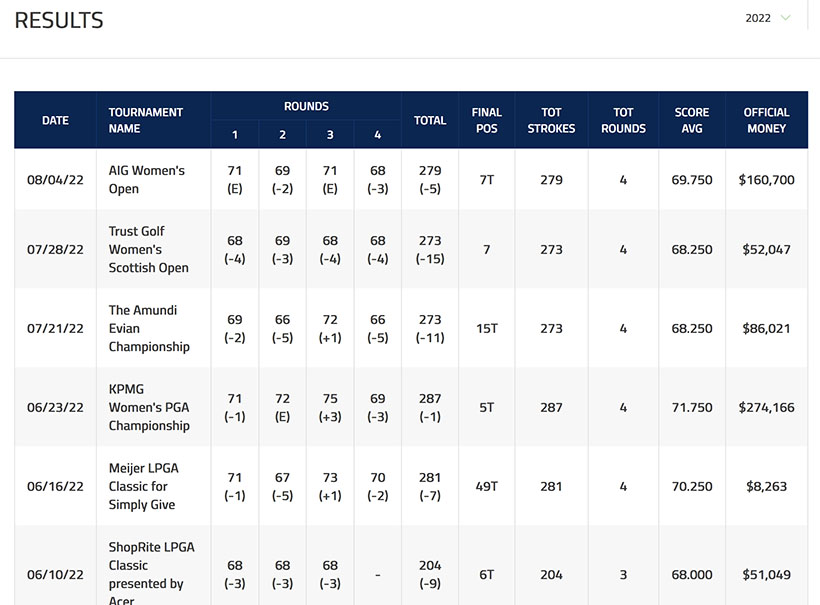Select Meijer LPGA Classic for Simply Give

(143, 486)
